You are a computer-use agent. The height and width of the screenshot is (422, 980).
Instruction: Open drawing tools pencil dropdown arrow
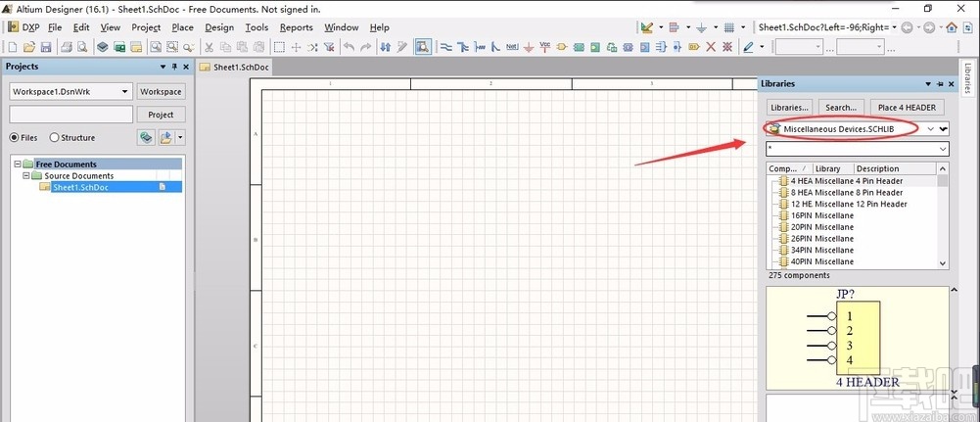[x=762, y=47]
